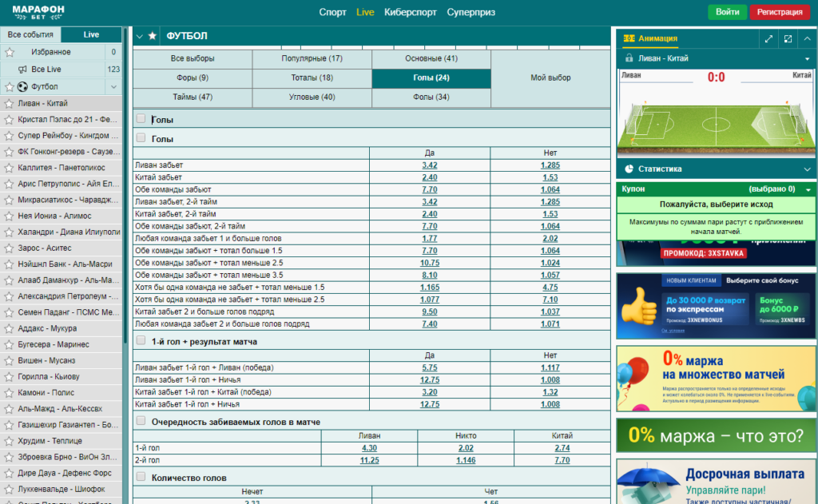Image resolution: width=818 pixels, height=504 pixels.
Task: Open the 0% маржа – что это? banner
Action: point(716,435)
